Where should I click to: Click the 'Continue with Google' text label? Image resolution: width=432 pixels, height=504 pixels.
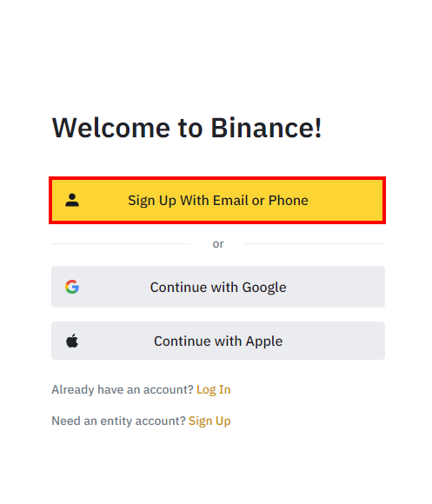pyautogui.click(x=218, y=287)
